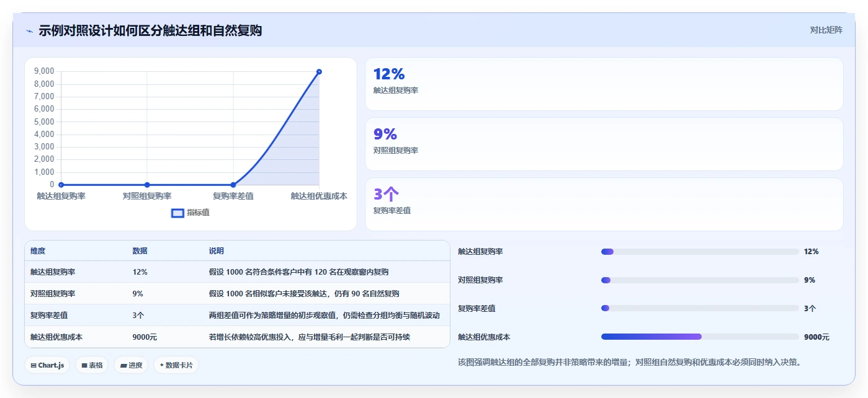Image resolution: width=868 pixels, height=398 pixels.
Task: Click the 触达组复购率 progress bar
Action: pyautogui.click(x=700, y=252)
